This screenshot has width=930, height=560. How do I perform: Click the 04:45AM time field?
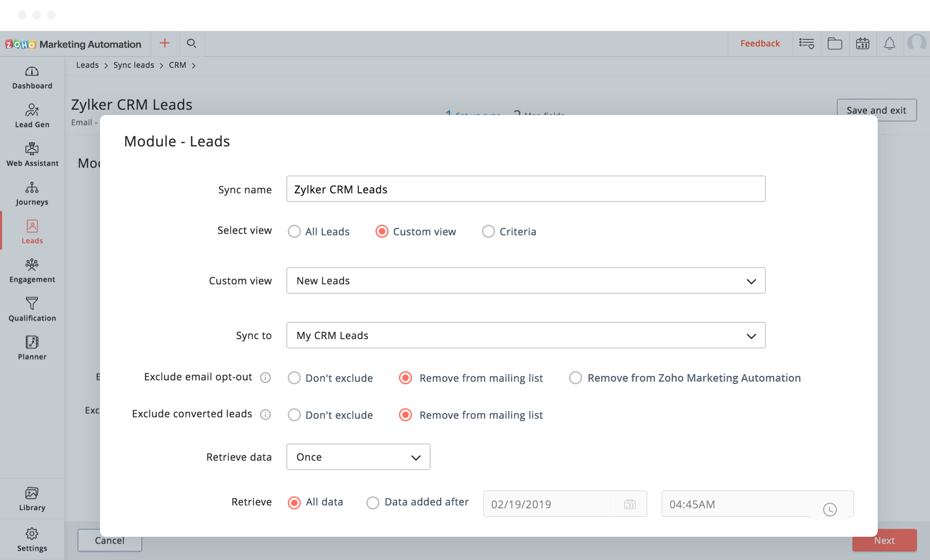point(757,504)
